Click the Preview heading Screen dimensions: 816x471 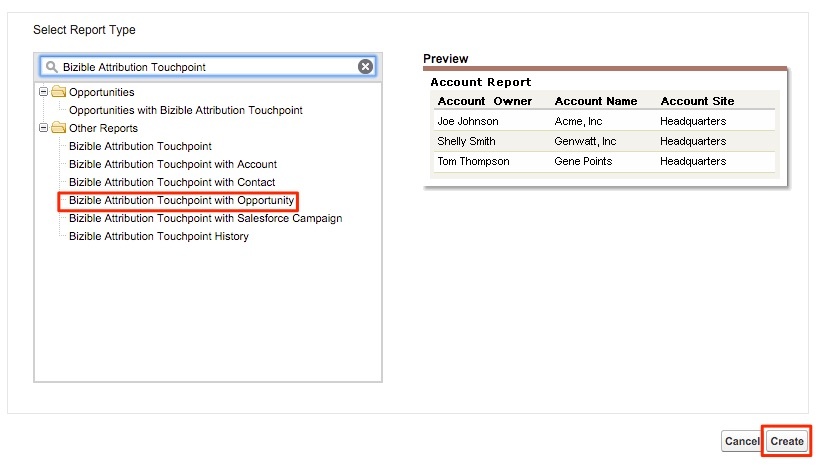(x=445, y=59)
